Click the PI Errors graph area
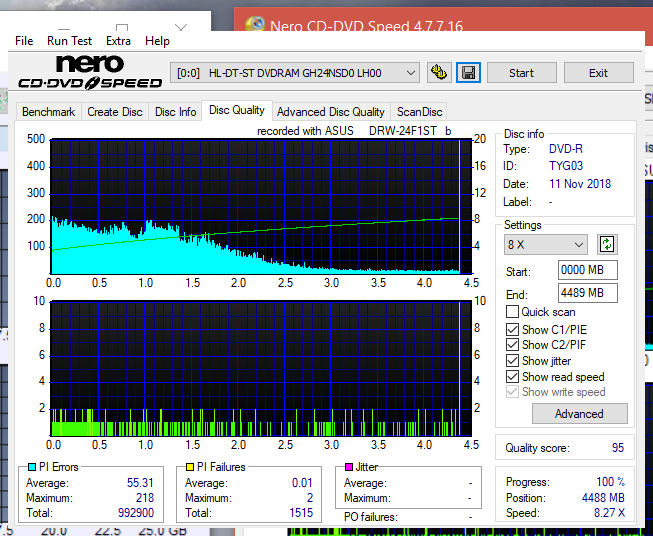The height and width of the screenshot is (536, 653). (261, 207)
